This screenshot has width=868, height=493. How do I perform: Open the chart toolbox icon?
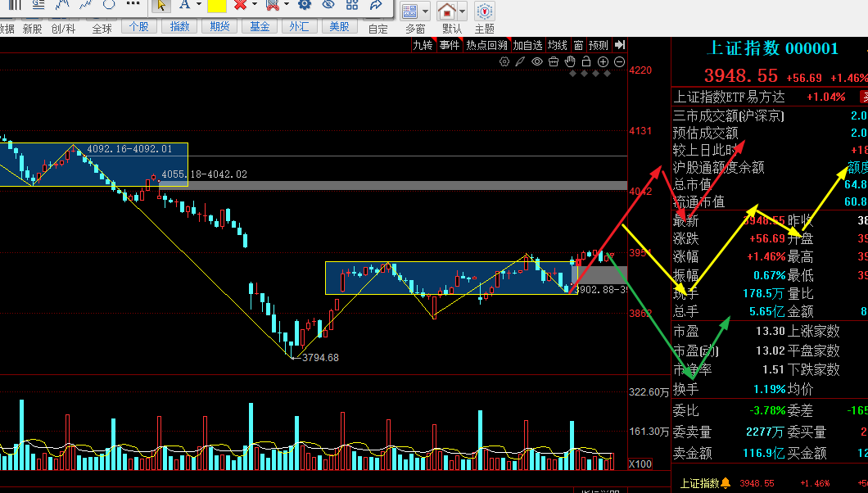coord(554,62)
